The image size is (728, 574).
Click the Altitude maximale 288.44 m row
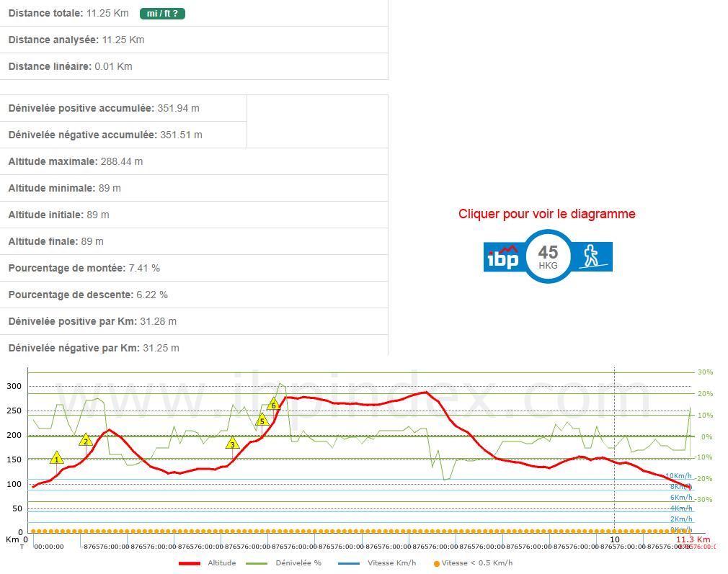(194, 161)
